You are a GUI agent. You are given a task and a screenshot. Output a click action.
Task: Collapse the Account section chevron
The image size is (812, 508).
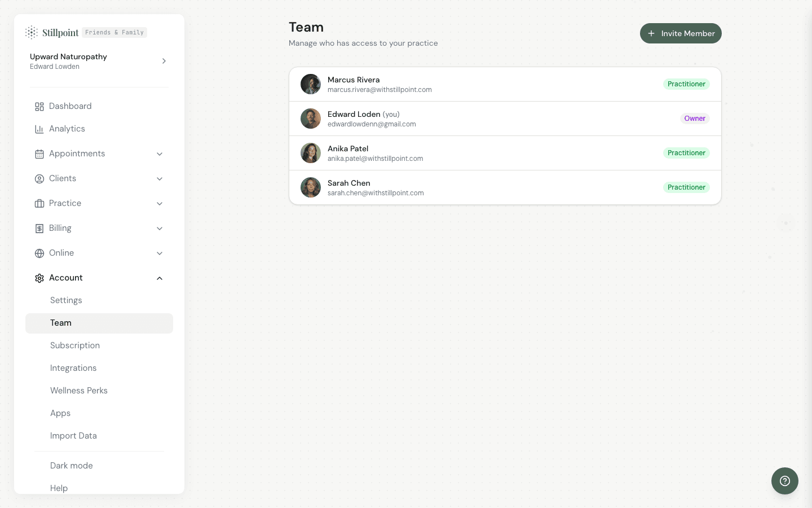(x=160, y=278)
